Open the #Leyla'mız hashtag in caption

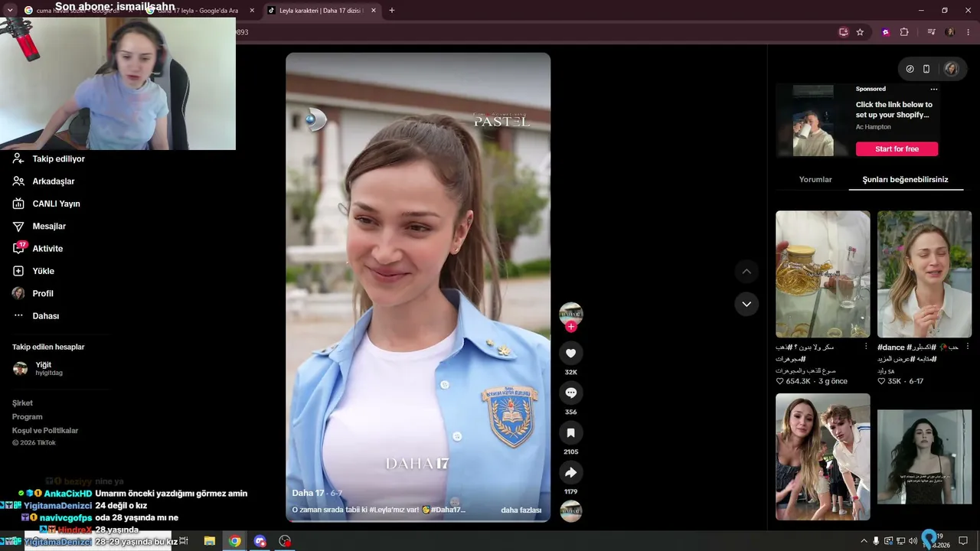tap(395, 510)
